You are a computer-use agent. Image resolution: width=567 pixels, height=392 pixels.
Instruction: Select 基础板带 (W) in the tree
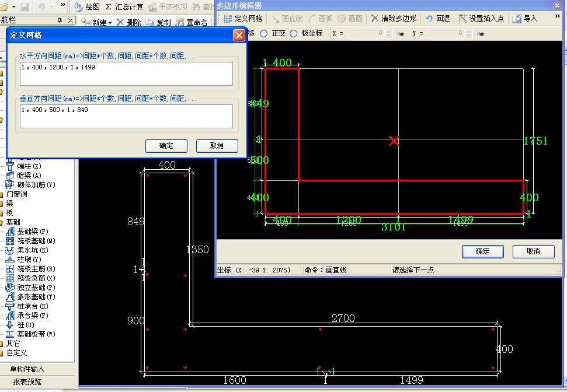(36, 335)
